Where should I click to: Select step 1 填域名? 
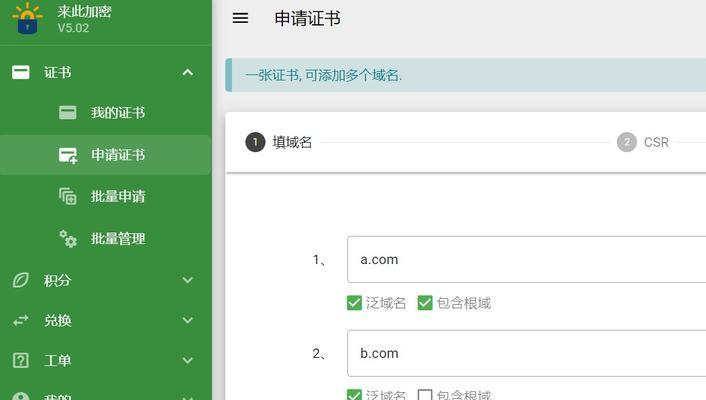point(279,142)
